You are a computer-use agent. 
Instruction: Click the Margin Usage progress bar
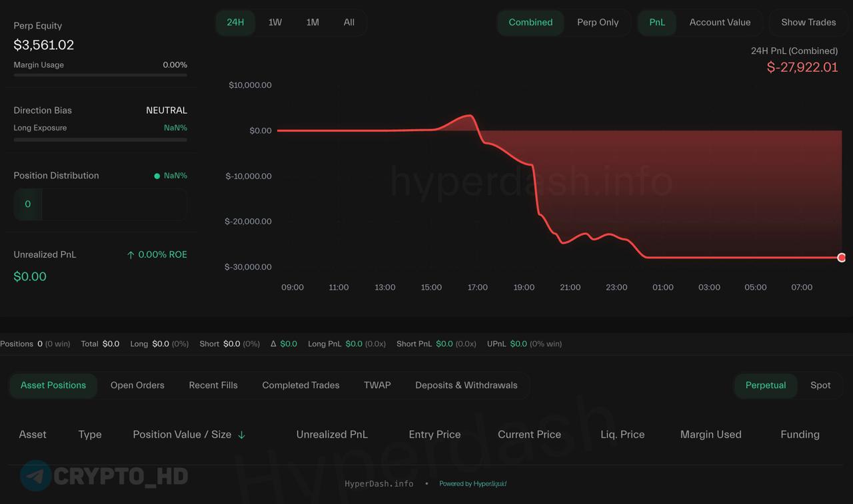[100, 75]
